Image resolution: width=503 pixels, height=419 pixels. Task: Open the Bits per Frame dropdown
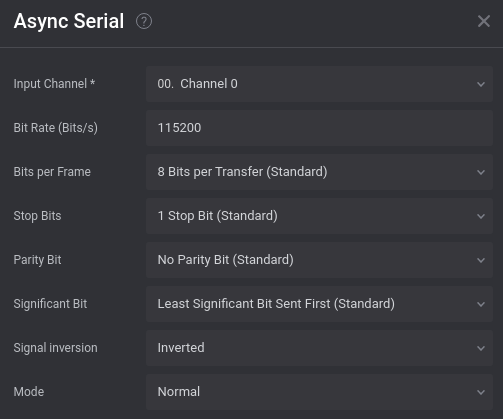pyautogui.click(x=319, y=172)
